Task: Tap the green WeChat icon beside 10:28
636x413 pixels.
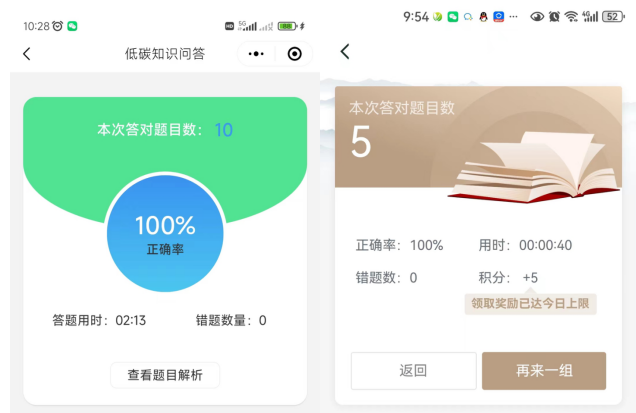Action: coord(72,26)
